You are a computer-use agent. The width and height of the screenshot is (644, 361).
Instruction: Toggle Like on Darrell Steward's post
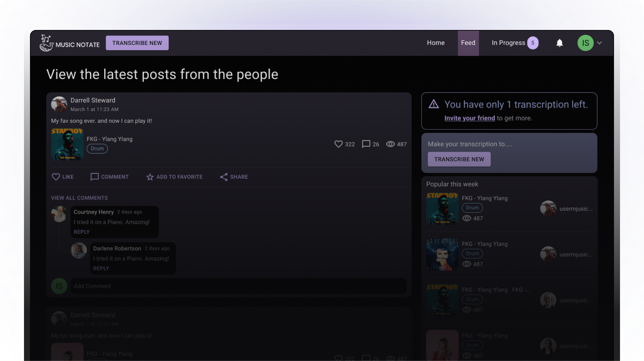coord(62,177)
